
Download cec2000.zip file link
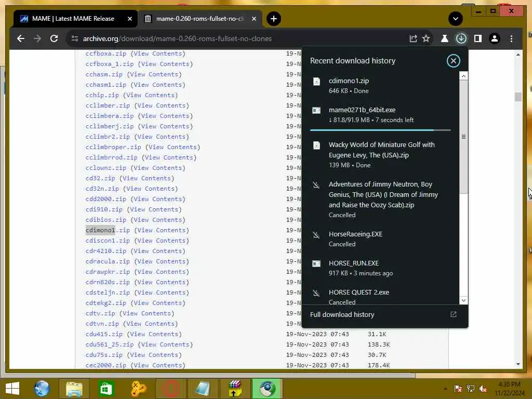[x=106, y=365]
